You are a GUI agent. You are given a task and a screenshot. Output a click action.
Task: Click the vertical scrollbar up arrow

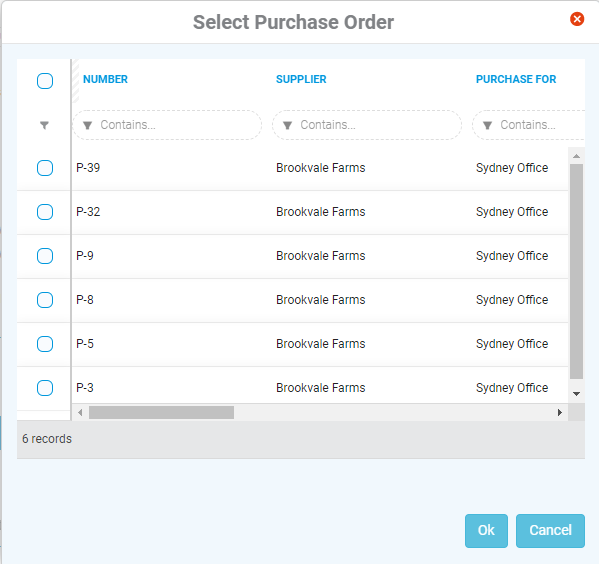coord(576,156)
